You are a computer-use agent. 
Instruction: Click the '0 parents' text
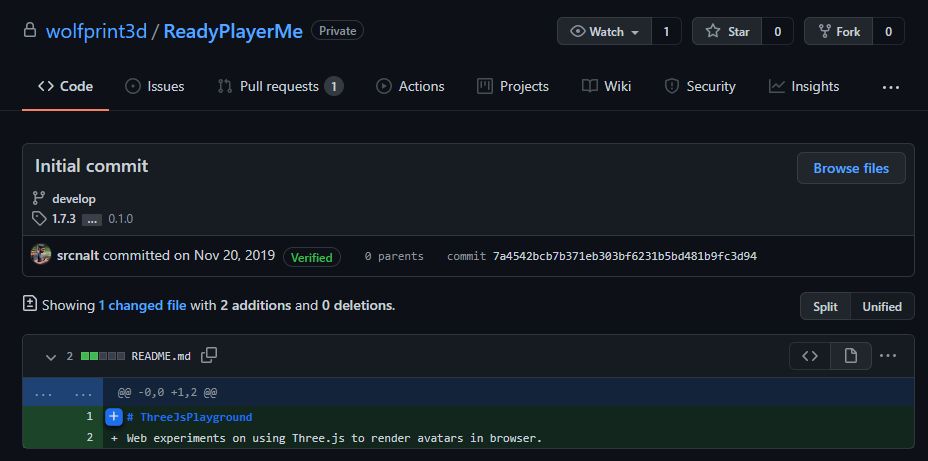tap(394, 256)
